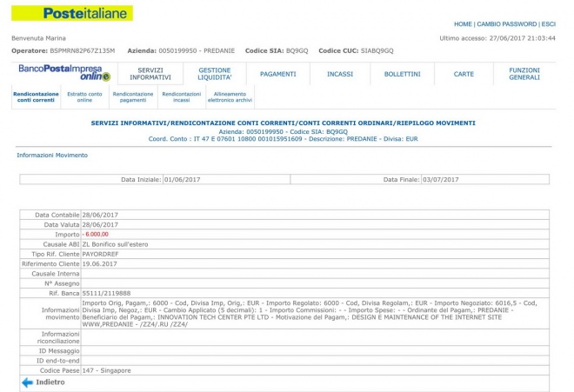Open the SERVIZI INFORMATIVI menu

click(150, 74)
